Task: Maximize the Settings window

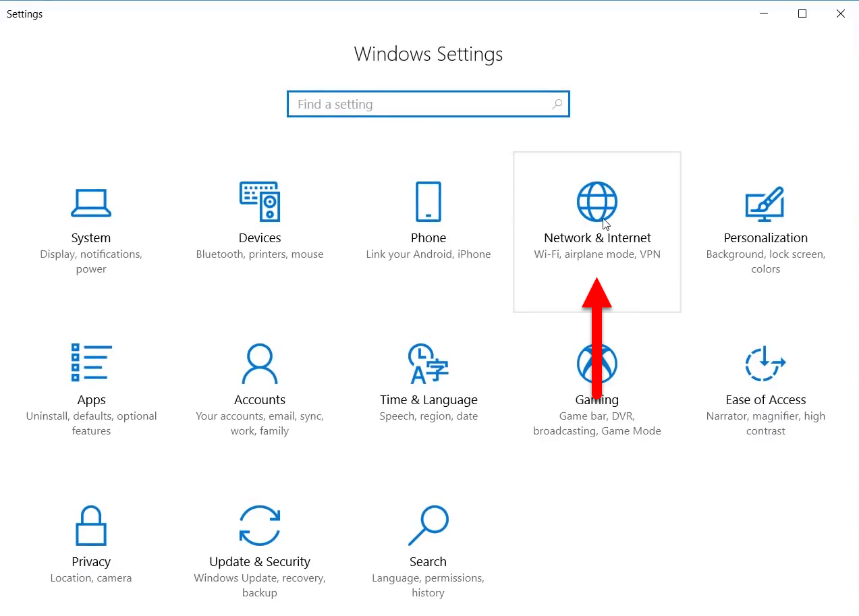Action: [802, 13]
